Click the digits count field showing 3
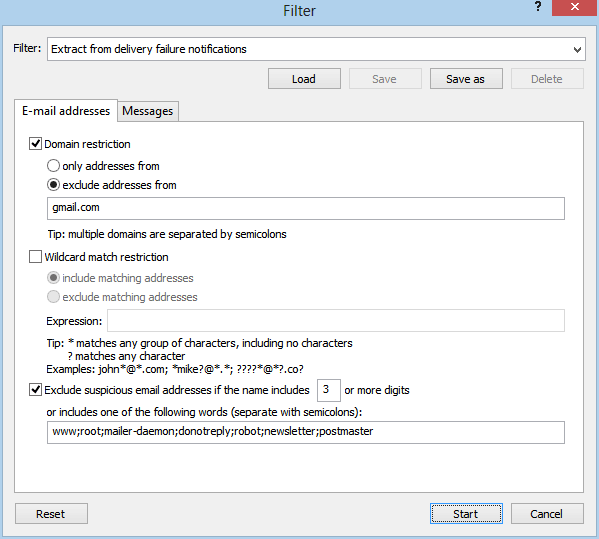Screen dimensions: 599x539 click(x=329, y=390)
